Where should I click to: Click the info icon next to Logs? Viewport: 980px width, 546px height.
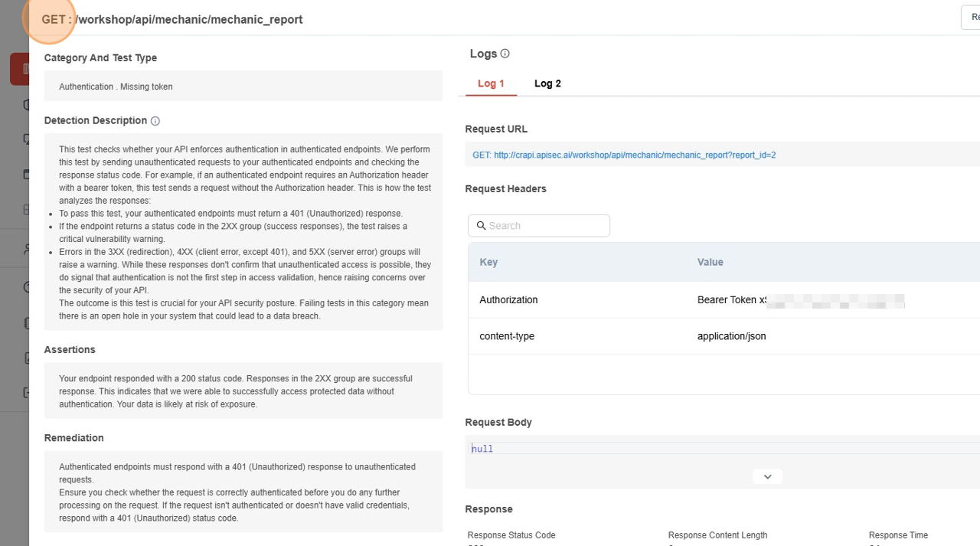[x=505, y=54]
